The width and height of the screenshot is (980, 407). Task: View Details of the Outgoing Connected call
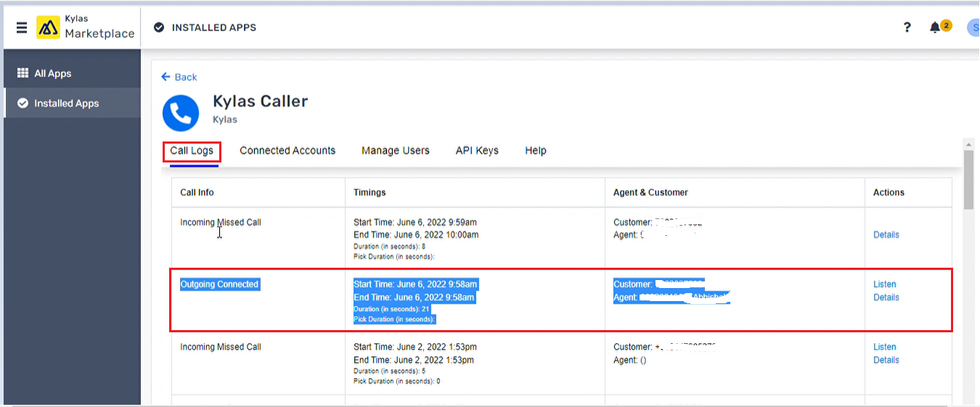[886, 297]
